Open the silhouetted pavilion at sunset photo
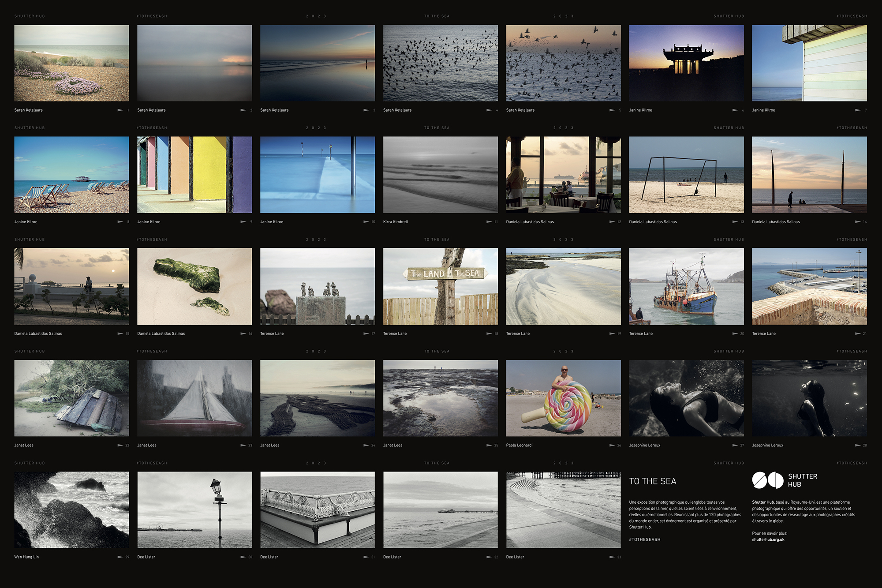Image resolution: width=882 pixels, height=588 pixels. tap(686, 63)
